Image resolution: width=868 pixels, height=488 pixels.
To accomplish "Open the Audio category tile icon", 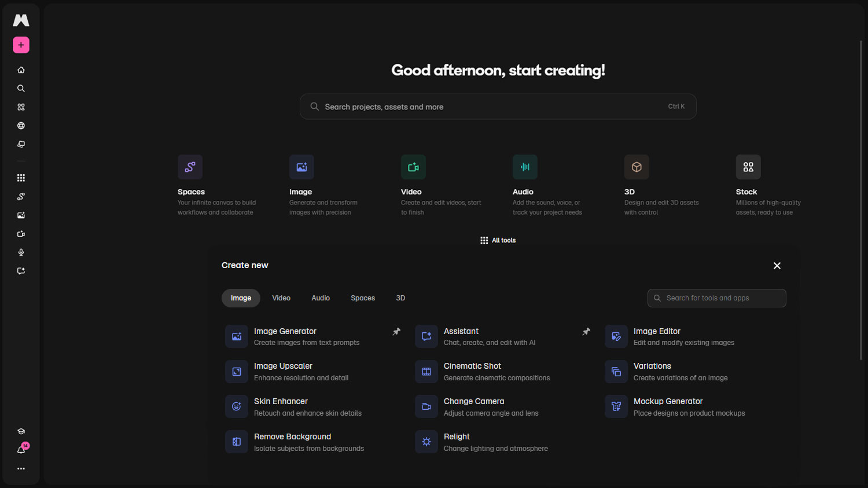I will 525,167.
